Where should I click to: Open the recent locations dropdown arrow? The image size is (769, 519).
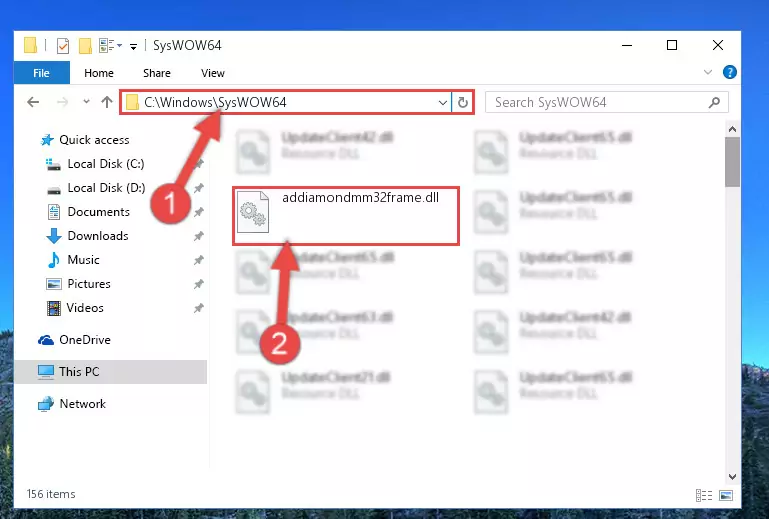(86, 102)
